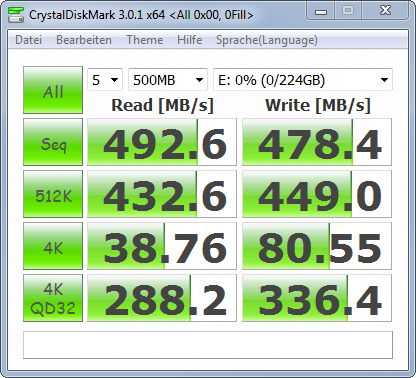Expand the test size dropdown showing 500MB
The image size is (416, 378).
tap(168, 80)
